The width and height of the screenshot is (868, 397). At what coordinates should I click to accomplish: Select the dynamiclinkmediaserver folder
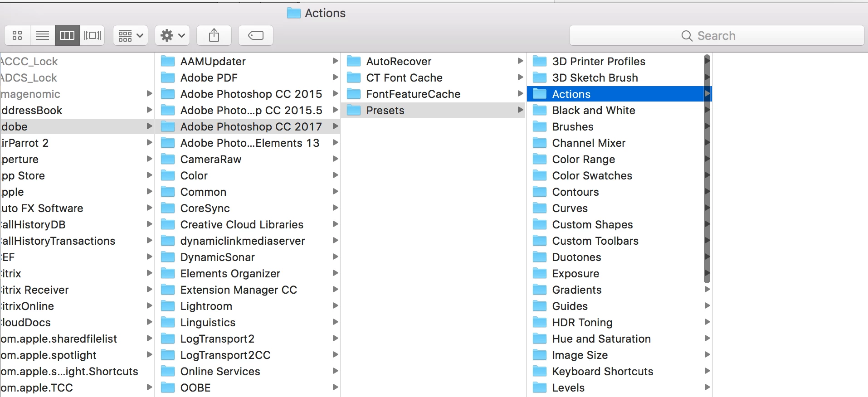pos(248,241)
